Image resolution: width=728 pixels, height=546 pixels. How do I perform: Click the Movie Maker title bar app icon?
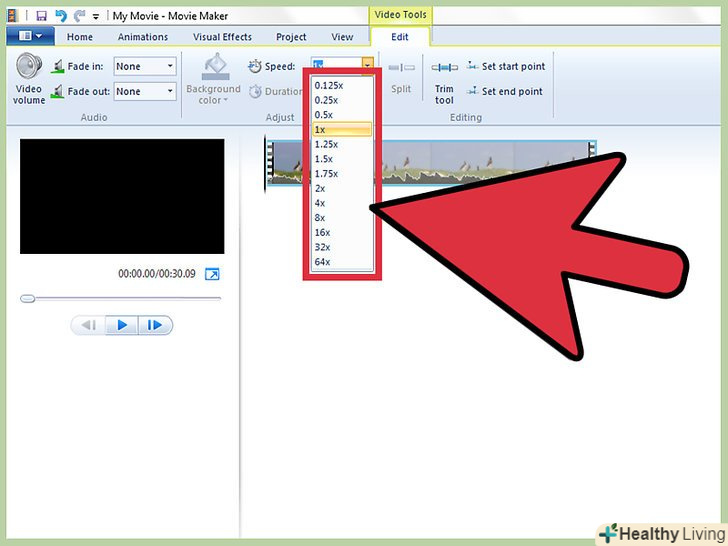(x=13, y=16)
